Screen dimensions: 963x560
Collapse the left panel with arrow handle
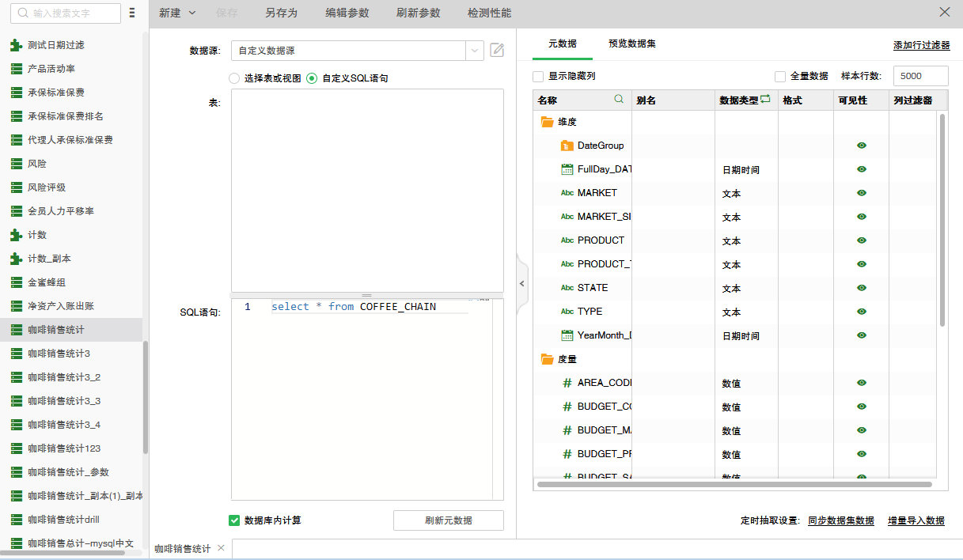(521, 283)
